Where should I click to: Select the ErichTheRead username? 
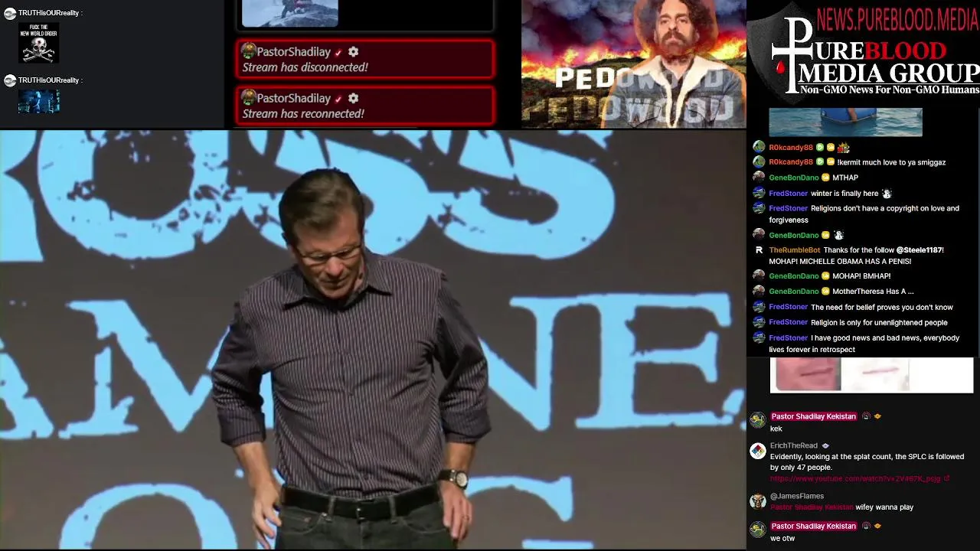coord(794,445)
